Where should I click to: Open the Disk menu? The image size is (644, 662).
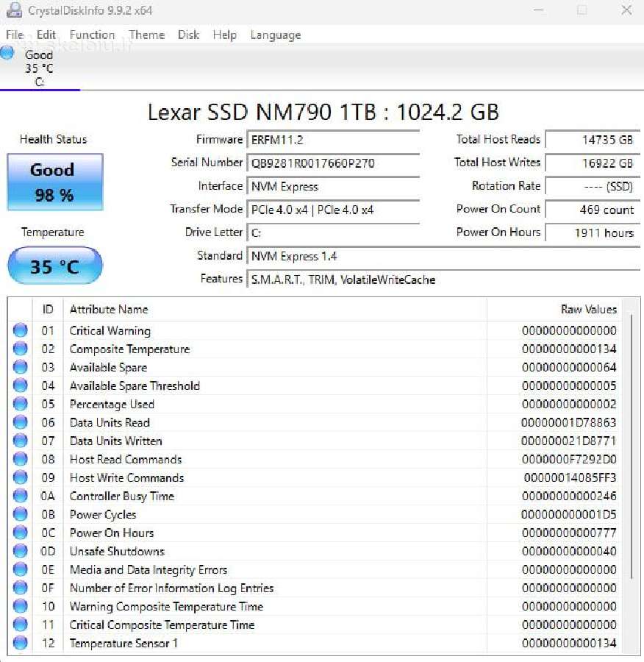click(x=188, y=35)
